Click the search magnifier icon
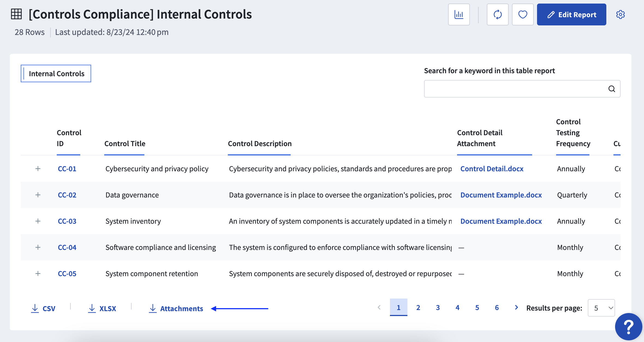 pos(612,89)
